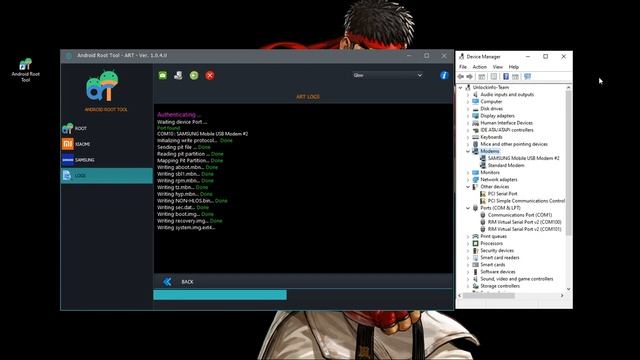The image size is (640, 360).
Task: Select Monitors in the device tree
Action: (x=490, y=172)
